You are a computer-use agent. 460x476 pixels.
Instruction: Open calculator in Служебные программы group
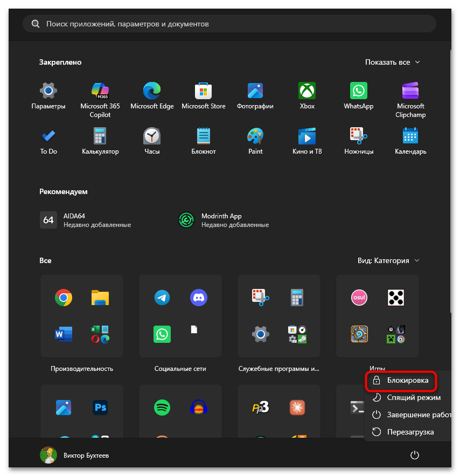[297, 298]
